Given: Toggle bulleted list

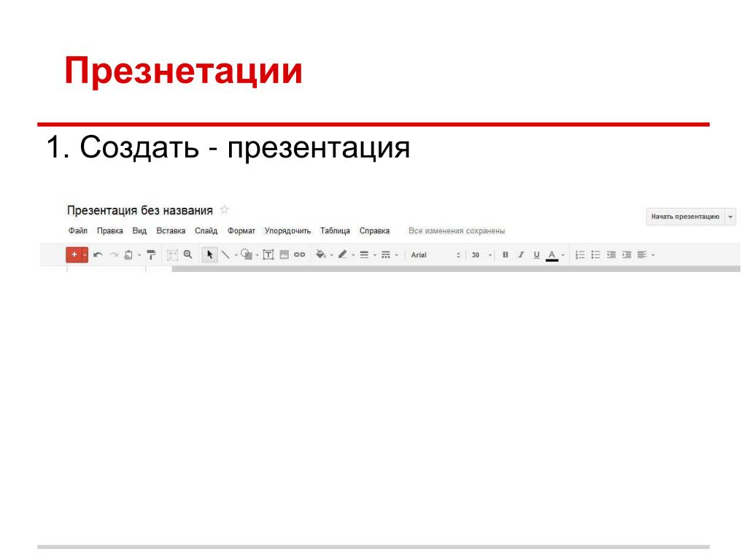Looking at the screenshot, I should coord(595,254).
